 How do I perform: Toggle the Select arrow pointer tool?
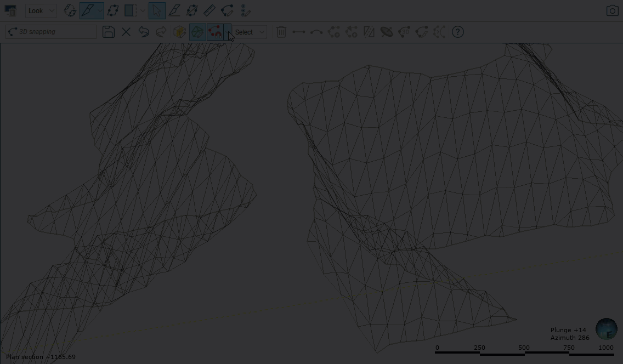157,10
